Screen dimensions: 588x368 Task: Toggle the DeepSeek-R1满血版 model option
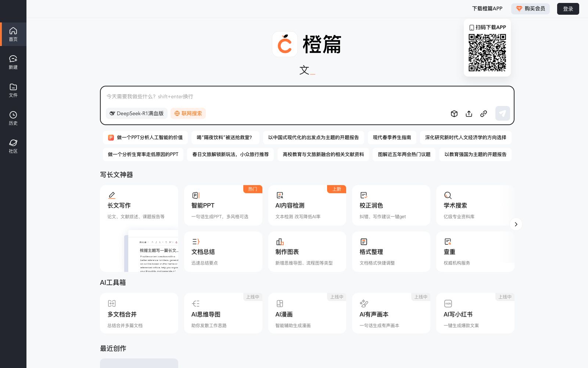pyautogui.click(x=137, y=113)
